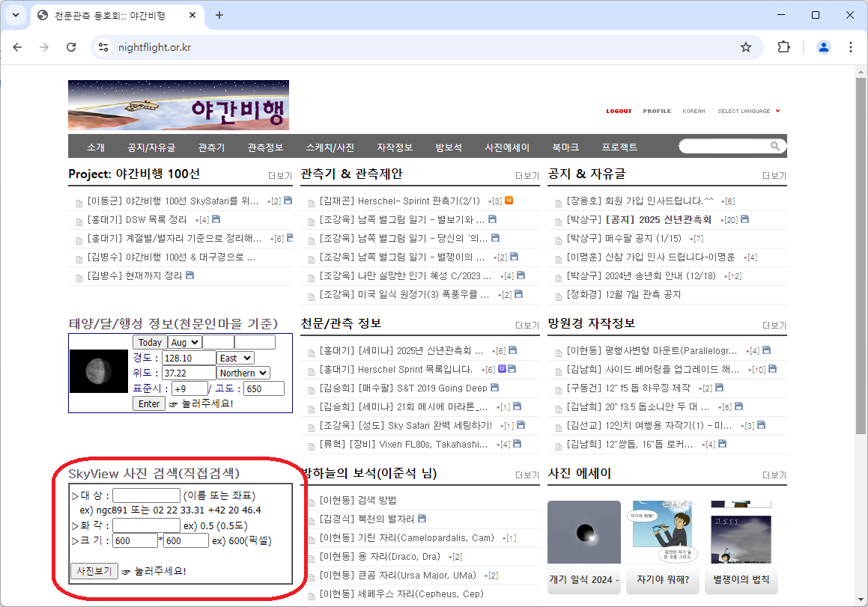
Task: Click the site search magnifier icon
Action: click(774, 146)
